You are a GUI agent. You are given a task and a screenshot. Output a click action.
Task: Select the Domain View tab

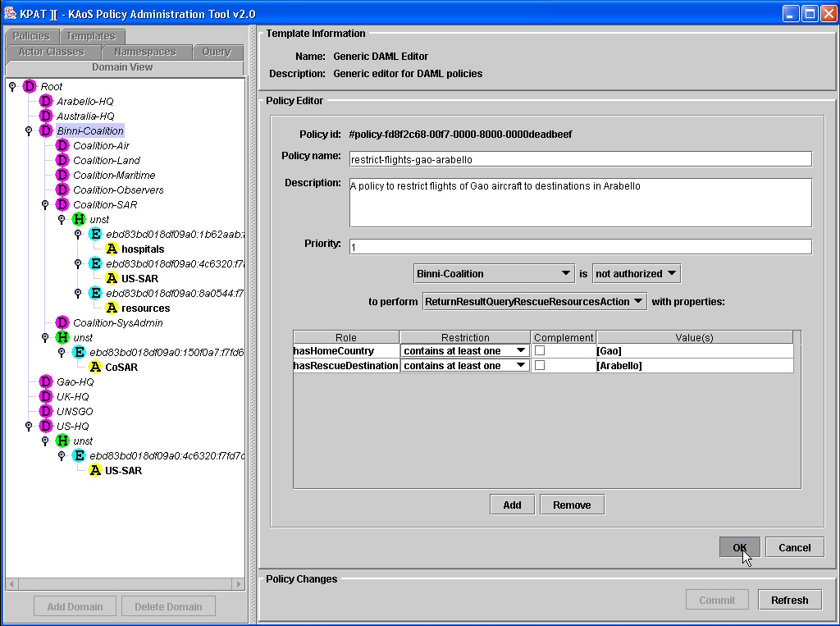point(123,67)
